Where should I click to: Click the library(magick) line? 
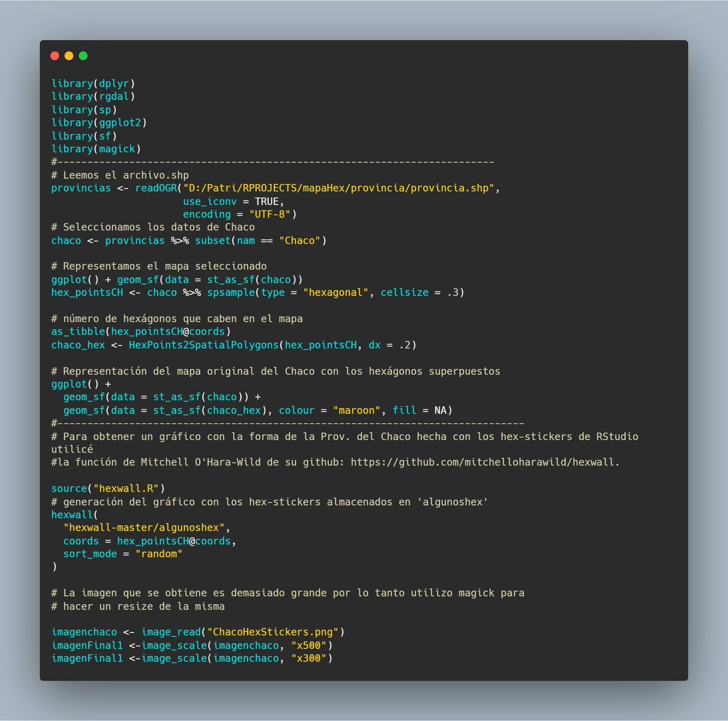click(96, 149)
